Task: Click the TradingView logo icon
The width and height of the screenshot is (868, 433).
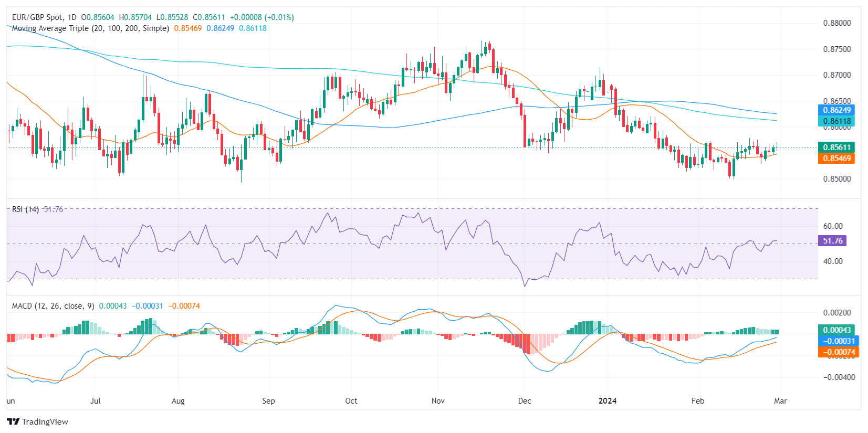Action: (x=13, y=421)
